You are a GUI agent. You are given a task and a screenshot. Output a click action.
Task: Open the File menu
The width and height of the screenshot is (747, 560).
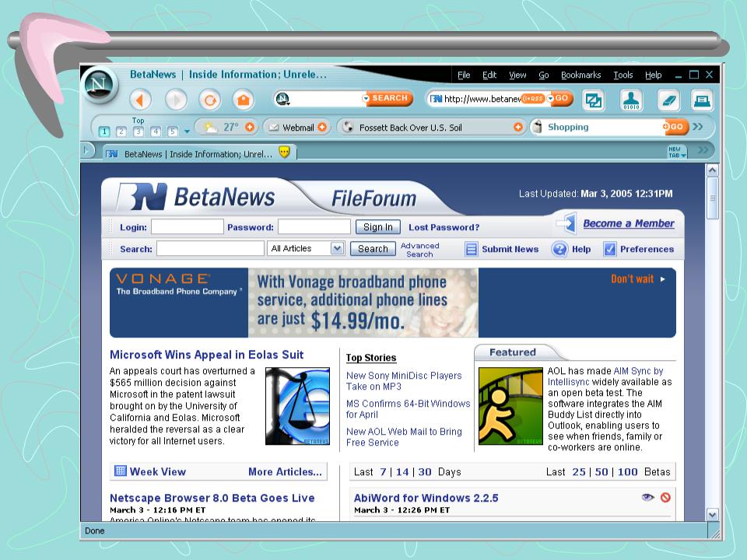(x=464, y=75)
